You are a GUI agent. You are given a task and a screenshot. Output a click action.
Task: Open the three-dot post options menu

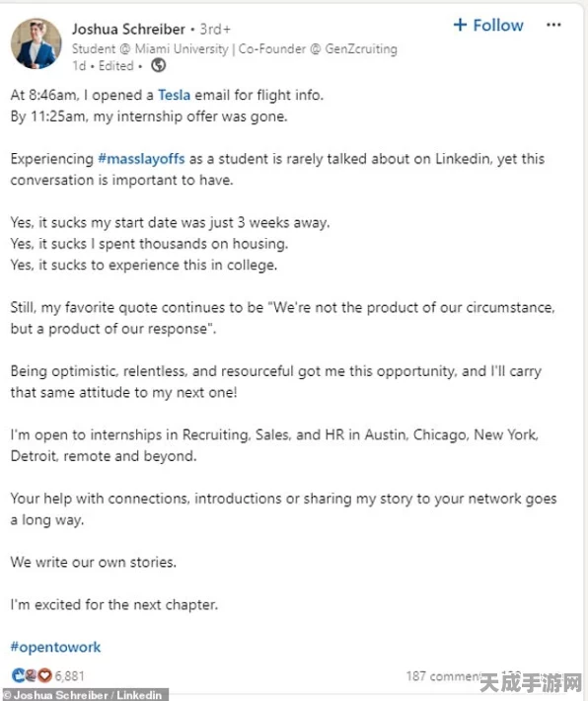tap(553, 25)
